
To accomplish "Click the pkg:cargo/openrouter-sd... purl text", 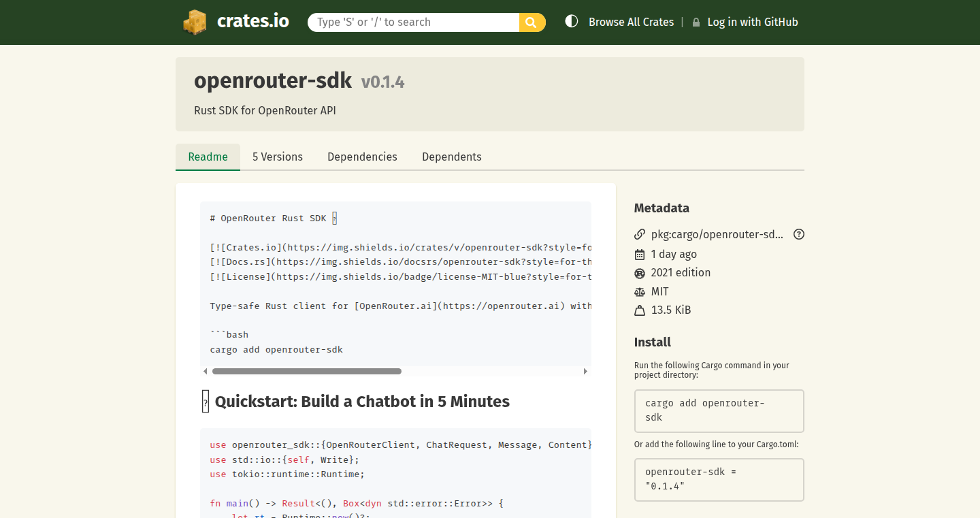I will (717, 234).
